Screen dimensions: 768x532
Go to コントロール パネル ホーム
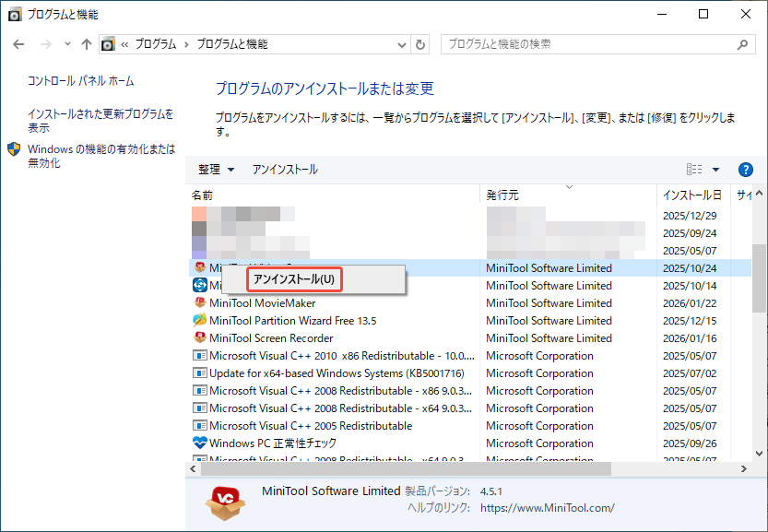[x=82, y=82]
